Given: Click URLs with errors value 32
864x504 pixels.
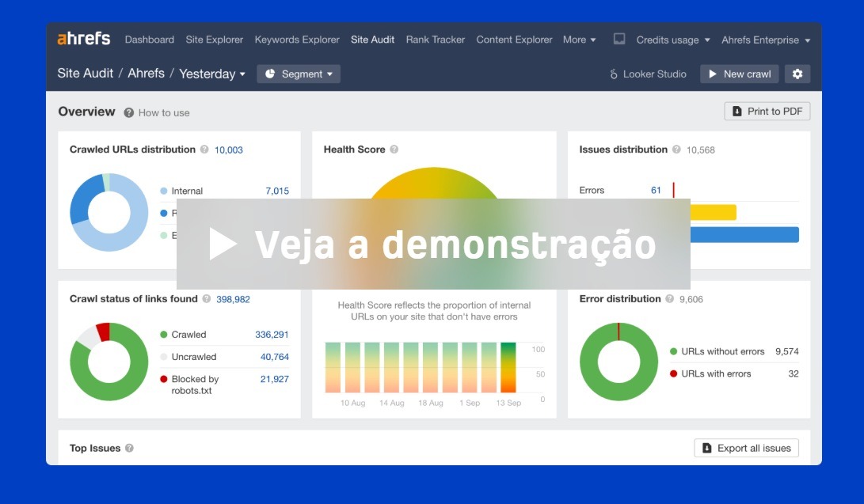Looking at the screenshot, I should point(794,373).
